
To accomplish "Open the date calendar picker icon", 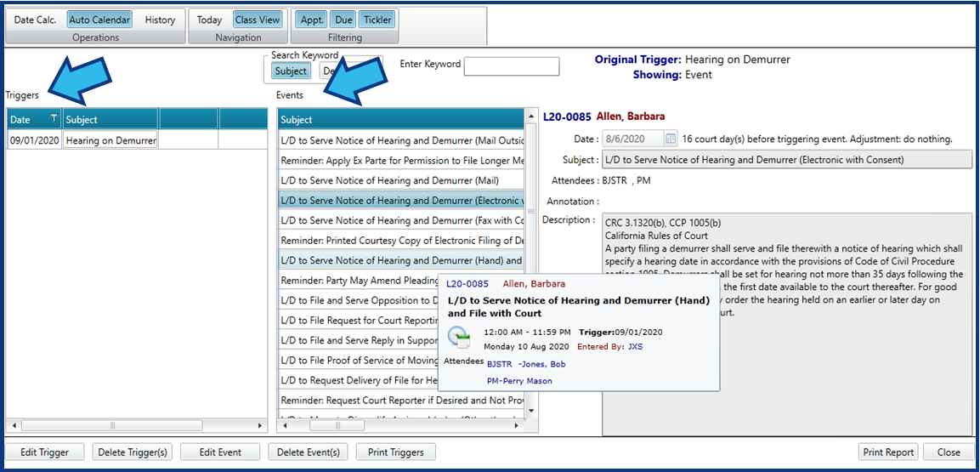I will tap(671, 139).
